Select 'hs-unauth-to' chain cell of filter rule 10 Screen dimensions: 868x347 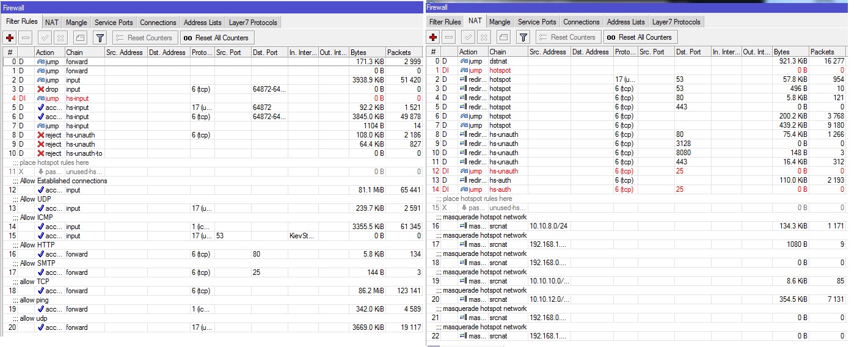point(84,153)
